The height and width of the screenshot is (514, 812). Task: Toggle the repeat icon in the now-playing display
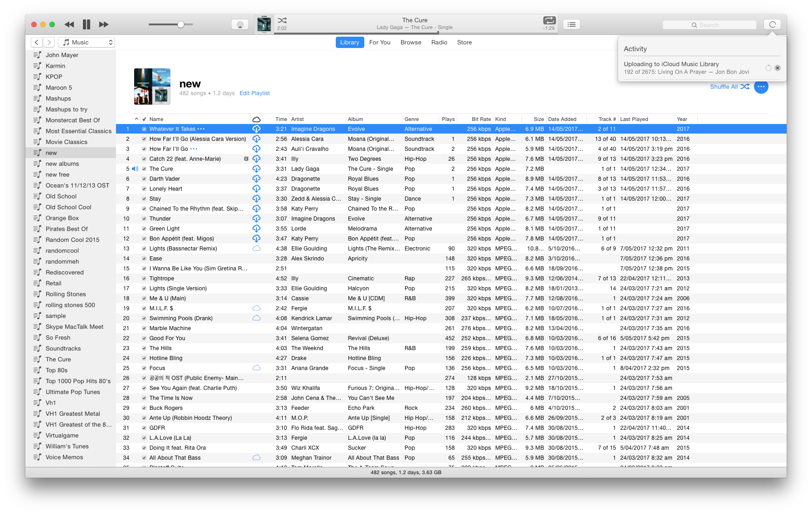pyautogui.click(x=549, y=20)
